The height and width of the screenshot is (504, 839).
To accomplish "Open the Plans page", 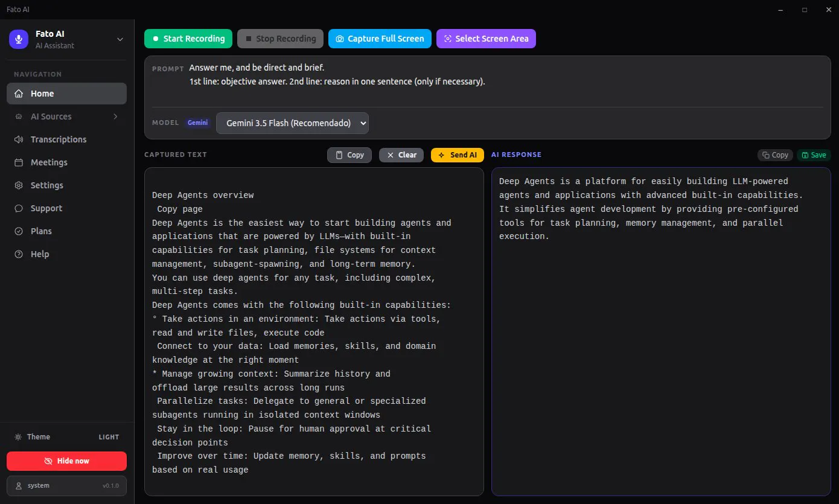I will pos(67,231).
